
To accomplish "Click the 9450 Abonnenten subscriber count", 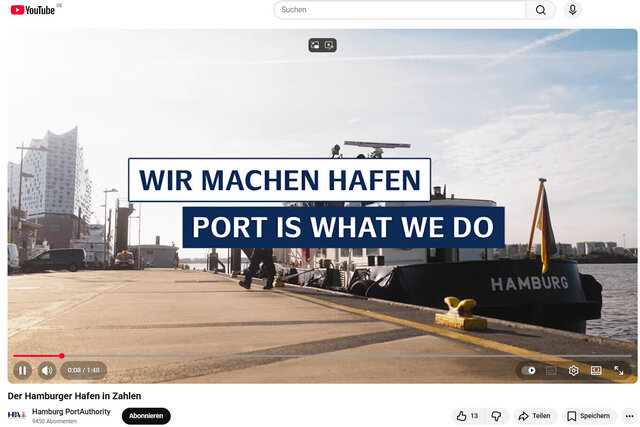I will pos(54,421).
